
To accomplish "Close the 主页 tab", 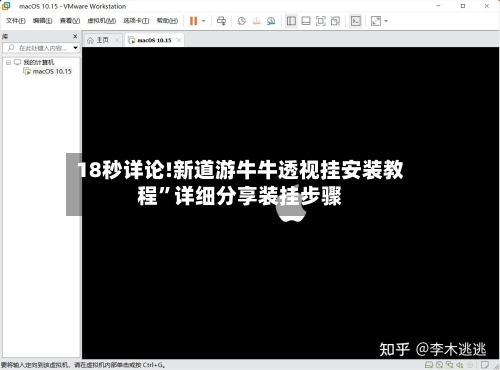I will (117, 40).
